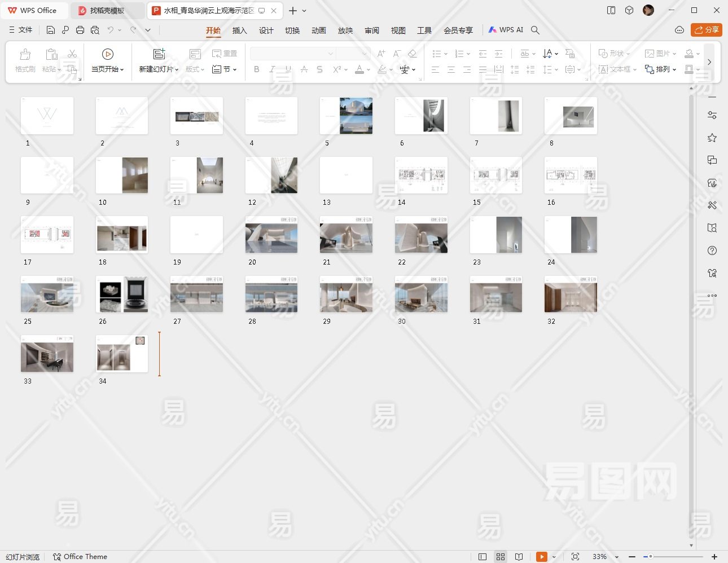Open the Section (节) dropdown
Image resolution: width=728 pixels, height=563 pixels.
pyautogui.click(x=225, y=69)
